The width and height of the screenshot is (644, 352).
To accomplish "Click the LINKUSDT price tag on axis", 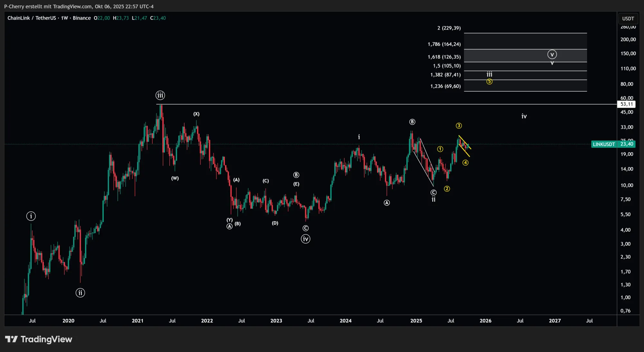I will click(604, 144).
